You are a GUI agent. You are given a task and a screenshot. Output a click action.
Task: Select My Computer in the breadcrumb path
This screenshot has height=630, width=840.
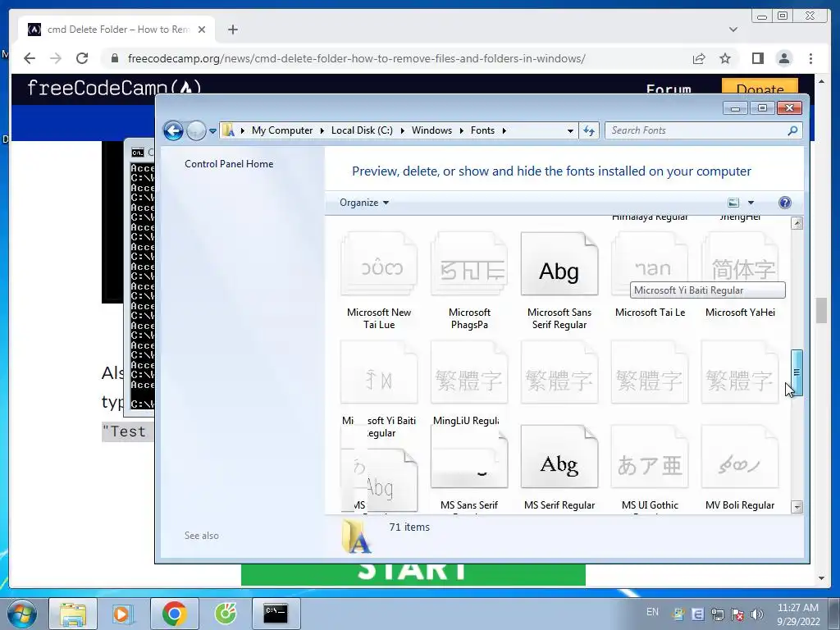[x=282, y=130]
